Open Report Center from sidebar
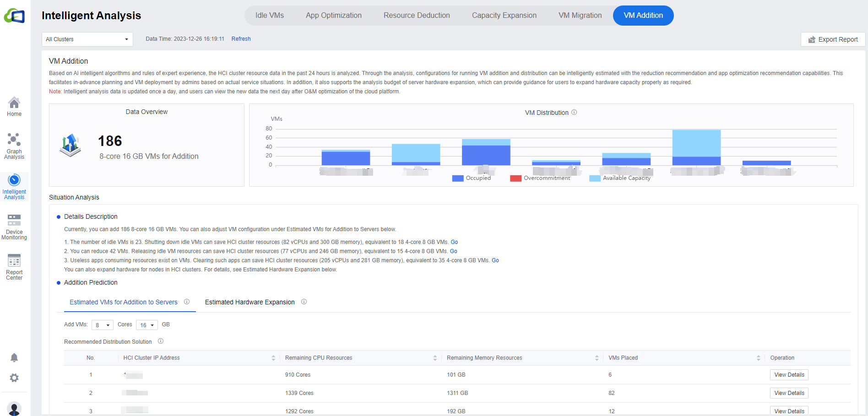 (14, 267)
